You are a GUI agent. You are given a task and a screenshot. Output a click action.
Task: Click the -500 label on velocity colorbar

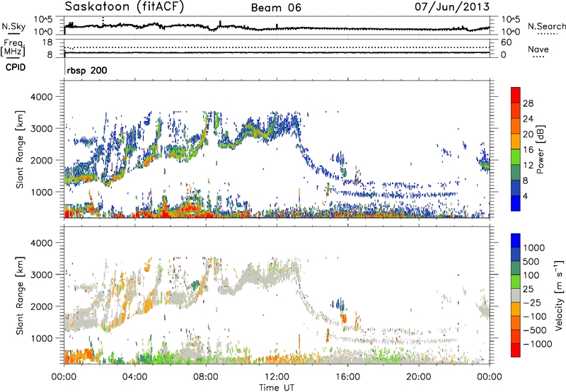click(x=536, y=330)
